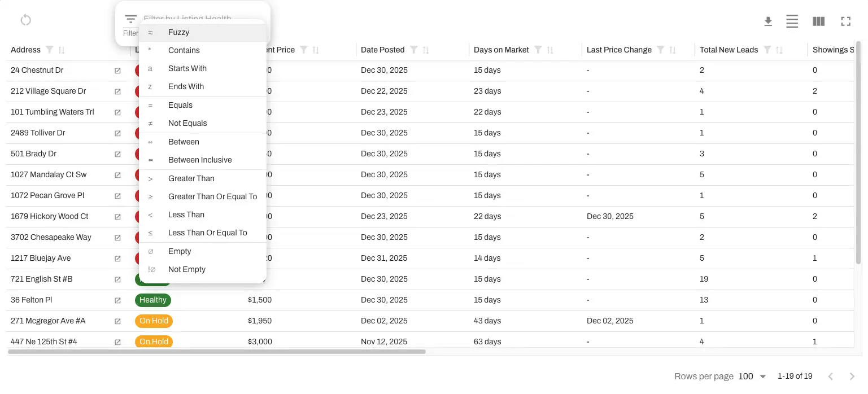
Task: Select the Contains filter operator
Action: point(184,50)
